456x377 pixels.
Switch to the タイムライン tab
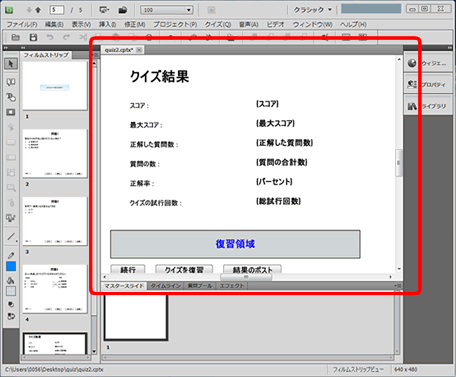[x=166, y=286]
